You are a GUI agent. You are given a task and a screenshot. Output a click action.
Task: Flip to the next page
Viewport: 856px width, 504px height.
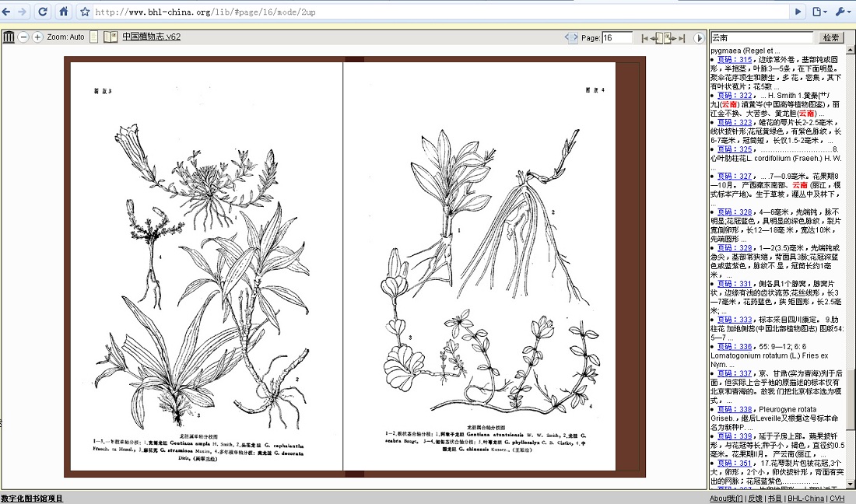coord(670,38)
